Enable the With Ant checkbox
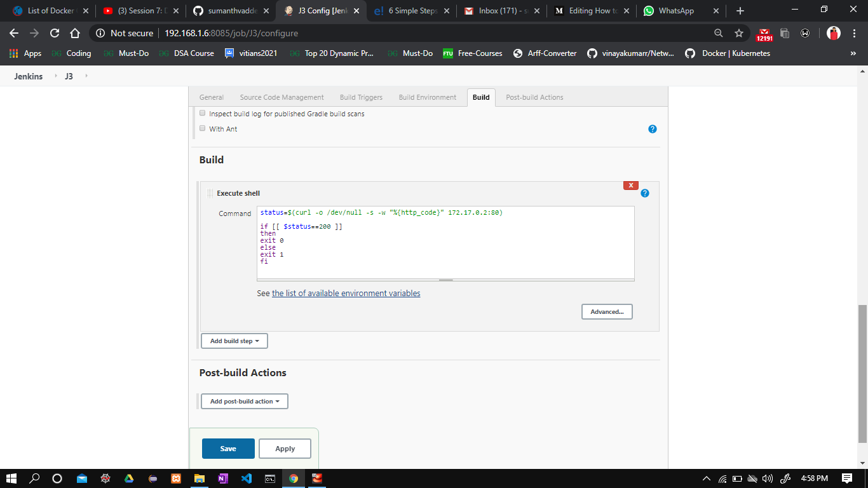The width and height of the screenshot is (868, 488). tap(202, 128)
